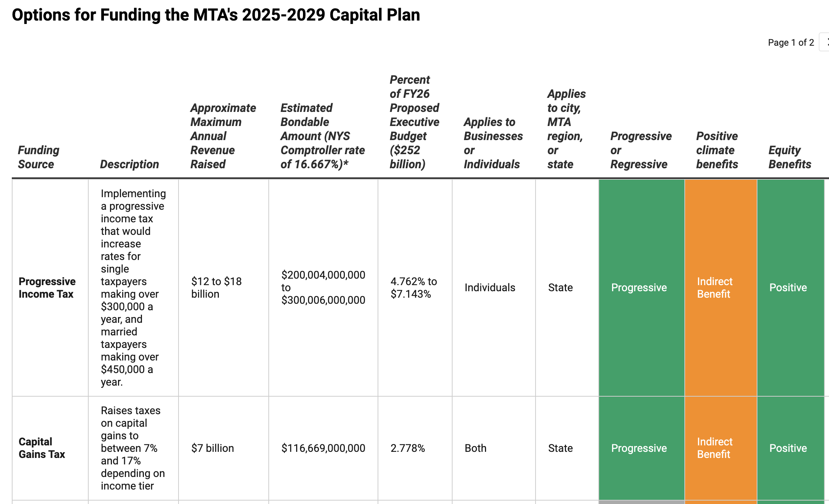Image resolution: width=829 pixels, height=504 pixels.
Task: Click the table title heading
Action: 215,15
